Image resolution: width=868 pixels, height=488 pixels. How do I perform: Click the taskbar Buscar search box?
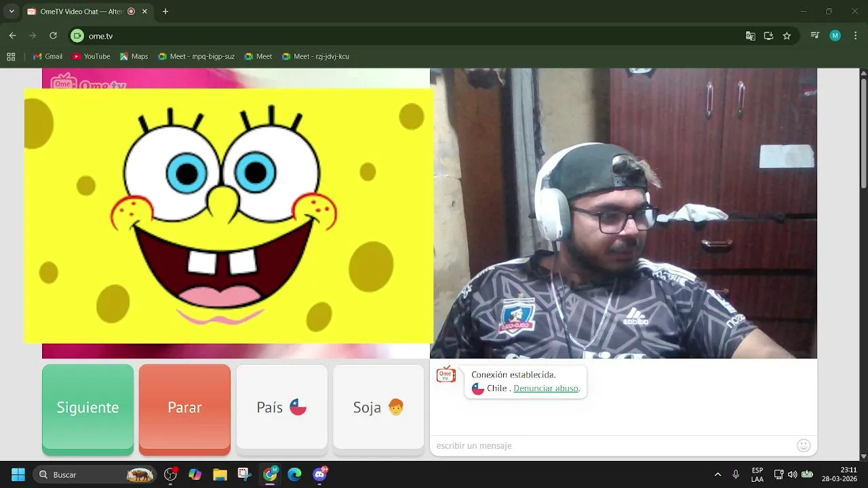[x=95, y=474]
